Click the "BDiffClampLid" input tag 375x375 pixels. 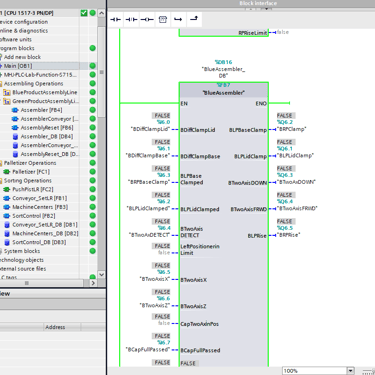point(150,129)
